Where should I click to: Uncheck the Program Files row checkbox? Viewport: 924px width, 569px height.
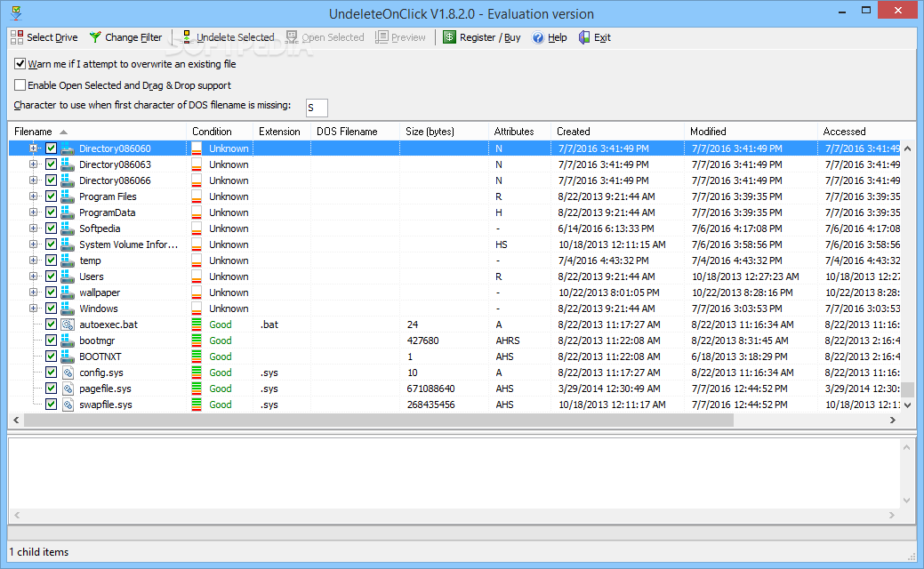(x=52, y=196)
